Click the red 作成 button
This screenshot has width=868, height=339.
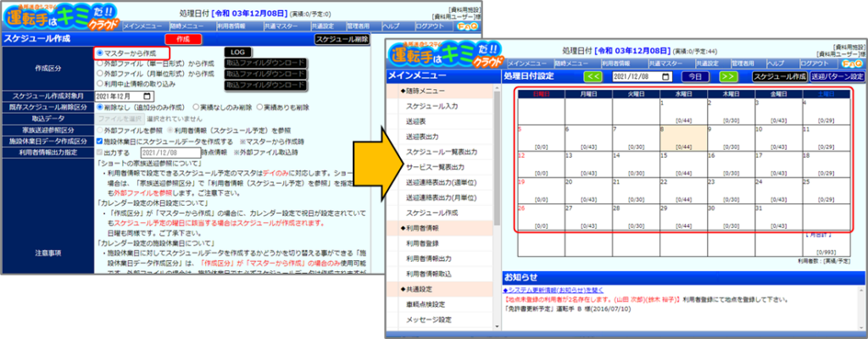coord(183,39)
